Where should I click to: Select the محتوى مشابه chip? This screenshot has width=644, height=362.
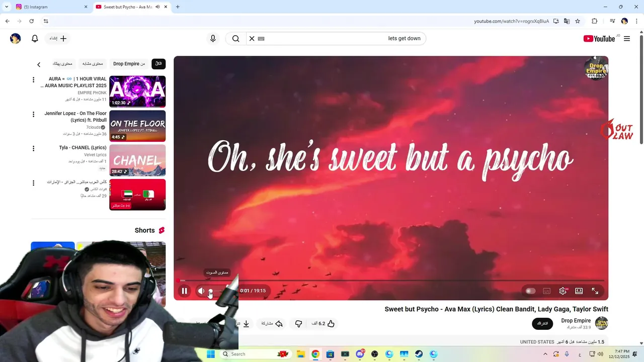(93, 64)
